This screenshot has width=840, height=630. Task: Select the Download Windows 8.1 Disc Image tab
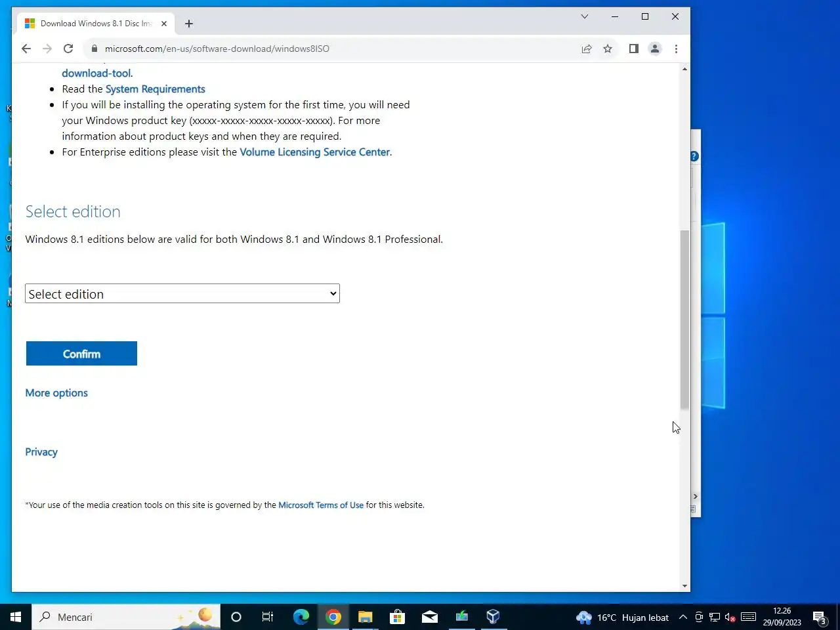(95, 24)
